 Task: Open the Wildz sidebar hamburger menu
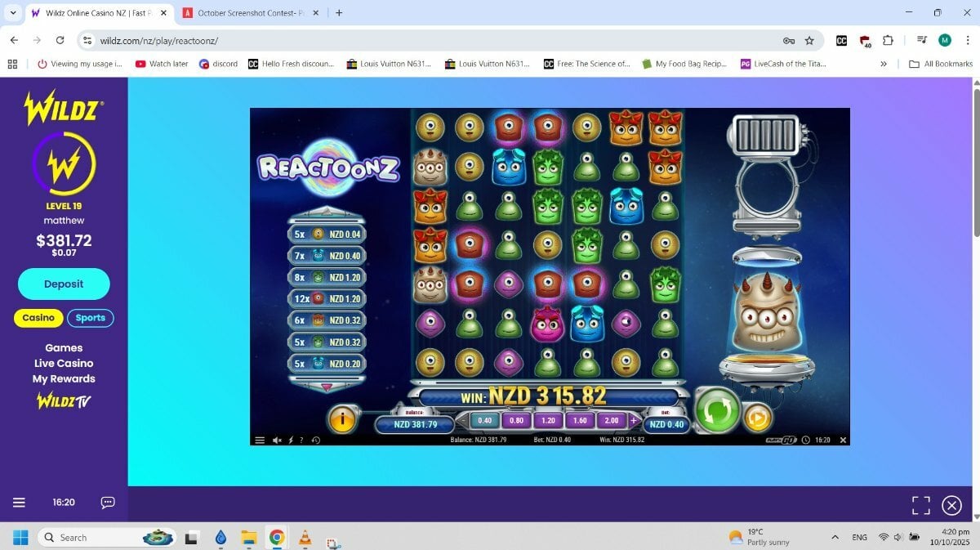[20, 502]
